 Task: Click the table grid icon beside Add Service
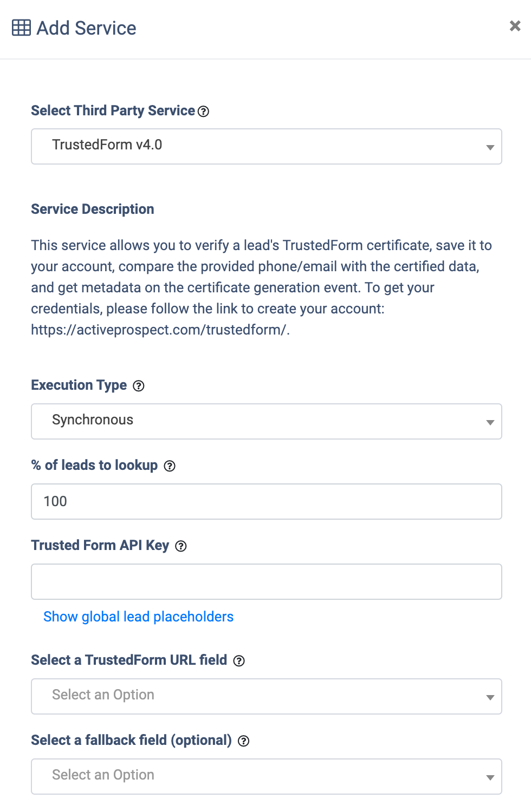pos(21,28)
